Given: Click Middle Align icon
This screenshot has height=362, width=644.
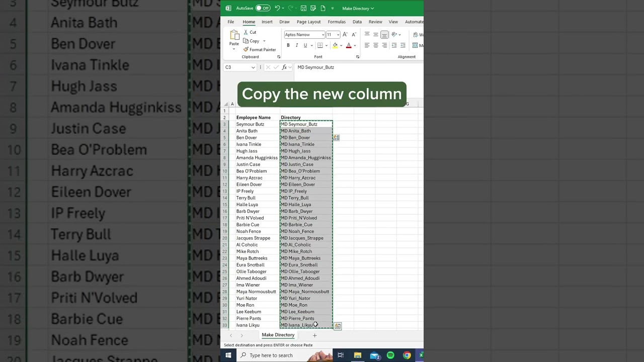Looking at the screenshot, I should (x=375, y=35).
